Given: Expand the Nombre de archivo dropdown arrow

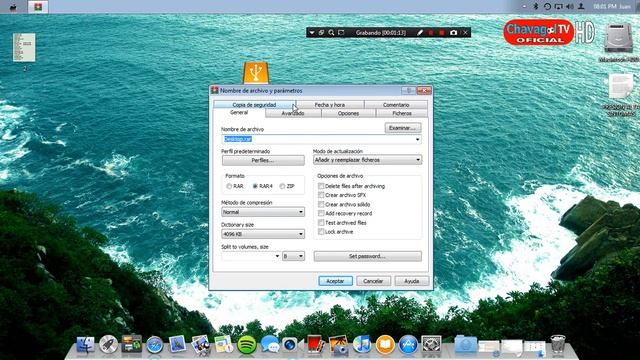Looking at the screenshot, I should pyautogui.click(x=417, y=140).
